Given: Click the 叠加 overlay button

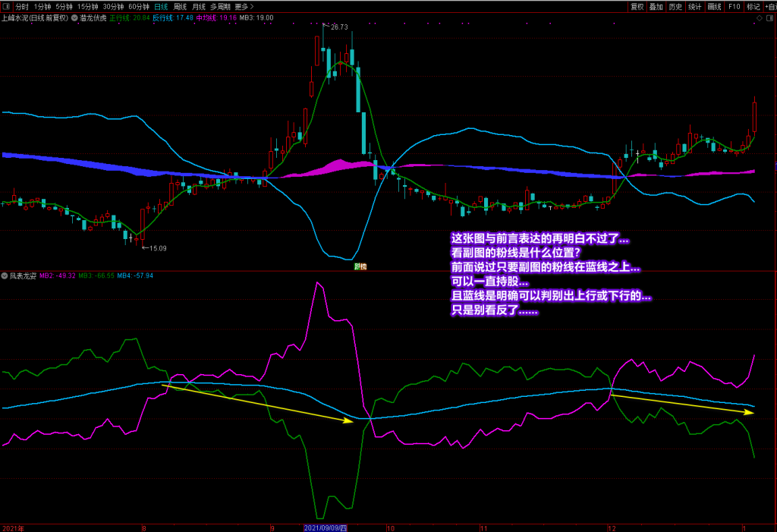Looking at the screenshot, I should click(656, 6).
